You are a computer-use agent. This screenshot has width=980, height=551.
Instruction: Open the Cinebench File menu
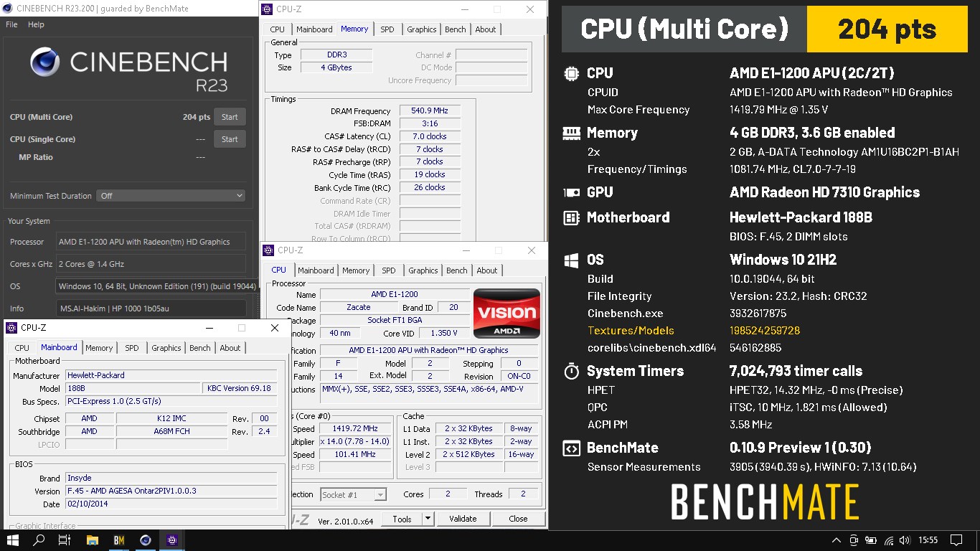pyautogui.click(x=11, y=24)
